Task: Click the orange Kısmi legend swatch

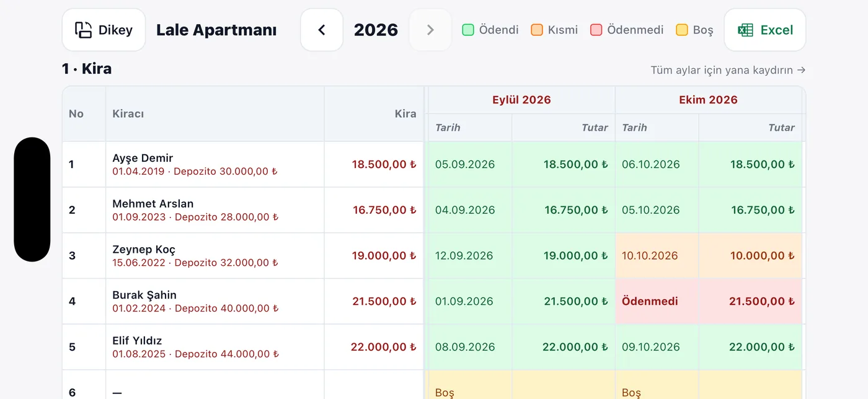Action: 537,30
